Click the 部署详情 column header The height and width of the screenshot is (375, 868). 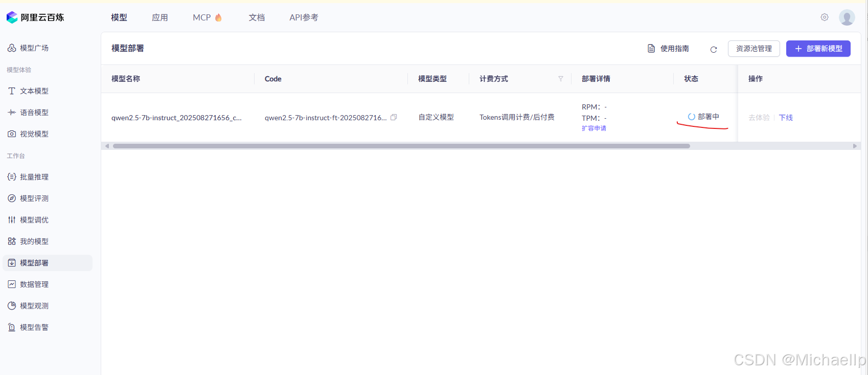point(596,79)
